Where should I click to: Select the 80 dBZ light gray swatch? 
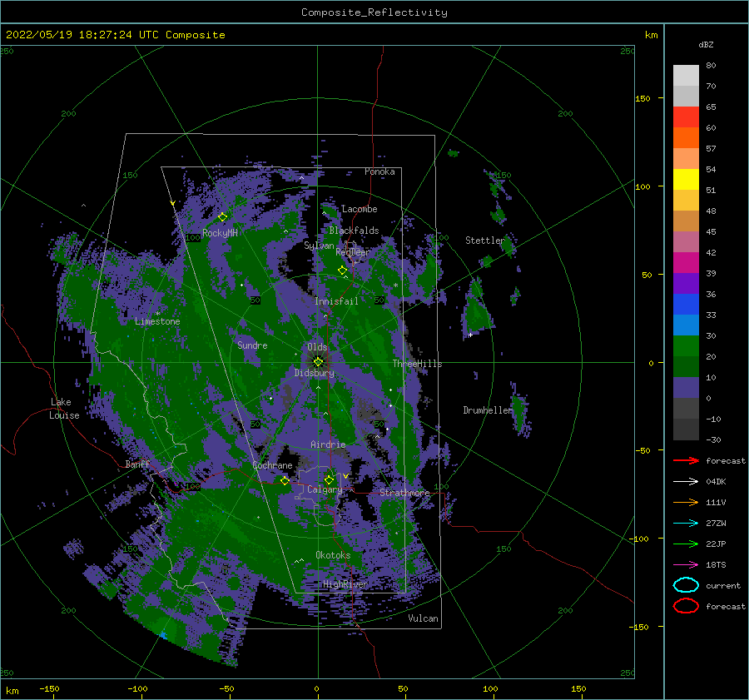(686, 75)
